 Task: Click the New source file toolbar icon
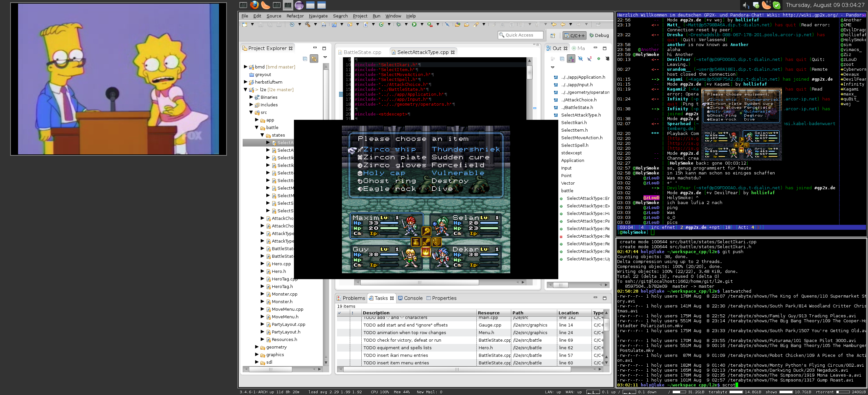(366, 24)
